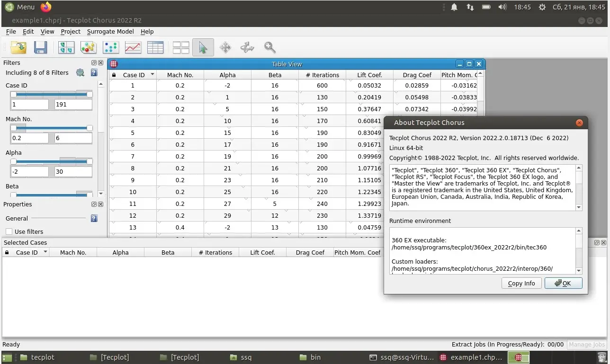The image size is (610, 364).
Task: Click the clock showing 18:45
Action: tap(522, 7)
